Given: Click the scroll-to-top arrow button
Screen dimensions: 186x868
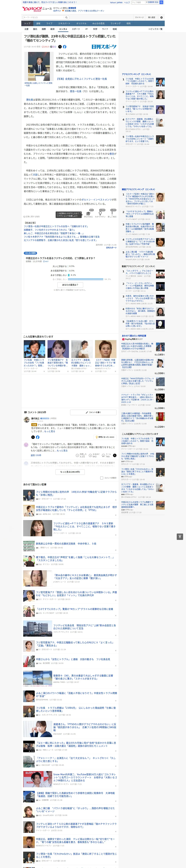Looking at the screenshot, I should click(x=180, y=536).
